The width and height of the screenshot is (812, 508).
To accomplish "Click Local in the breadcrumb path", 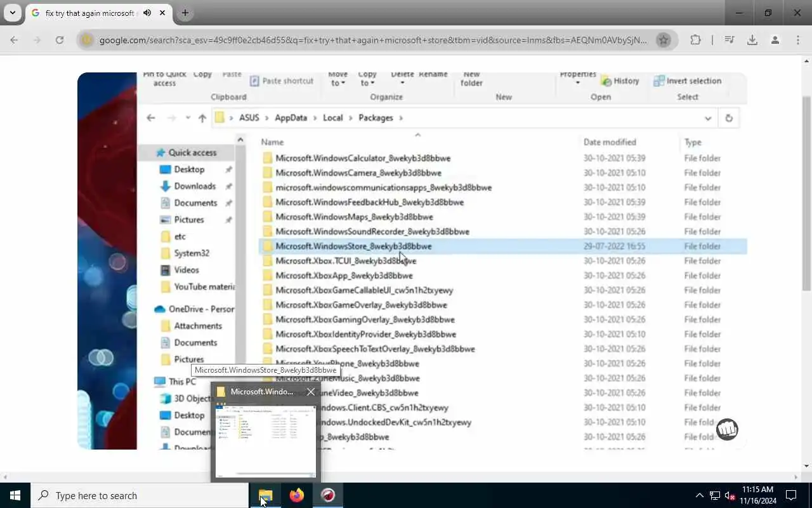I will click(332, 117).
